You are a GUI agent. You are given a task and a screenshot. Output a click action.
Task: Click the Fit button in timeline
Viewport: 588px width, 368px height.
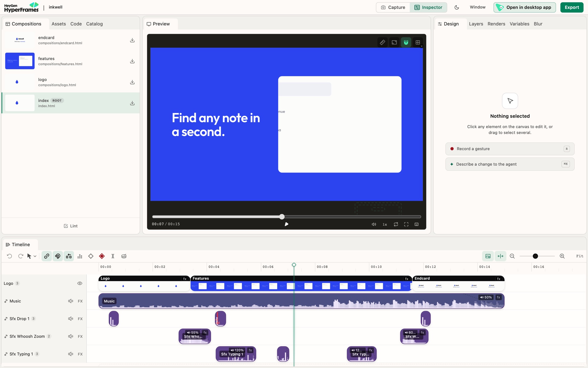tap(580, 256)
